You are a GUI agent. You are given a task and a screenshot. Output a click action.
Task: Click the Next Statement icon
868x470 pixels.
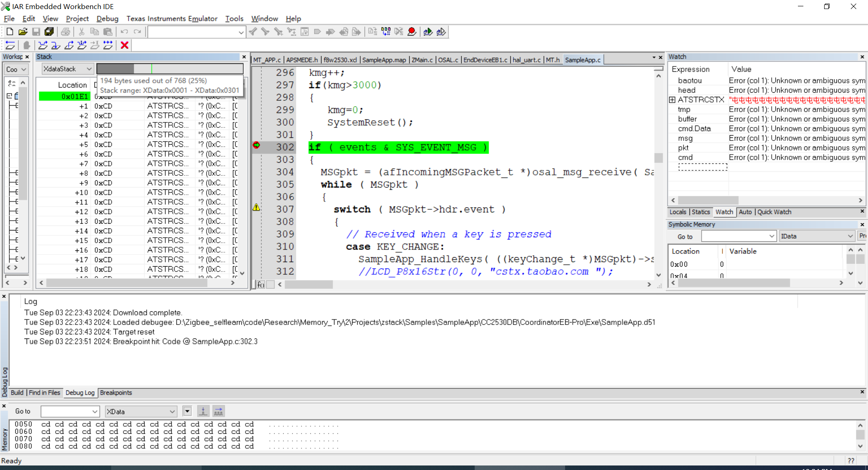(82, 45)
